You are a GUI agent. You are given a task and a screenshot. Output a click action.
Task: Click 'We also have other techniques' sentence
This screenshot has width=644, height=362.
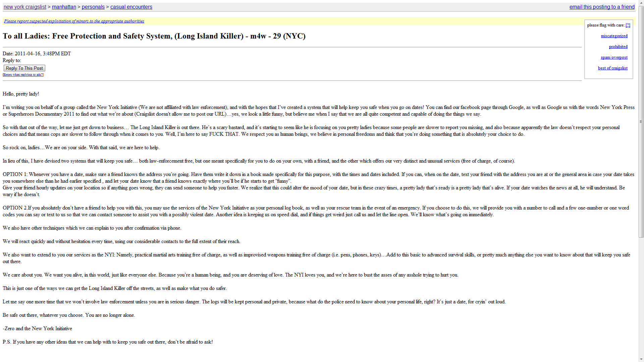[92, 228]
